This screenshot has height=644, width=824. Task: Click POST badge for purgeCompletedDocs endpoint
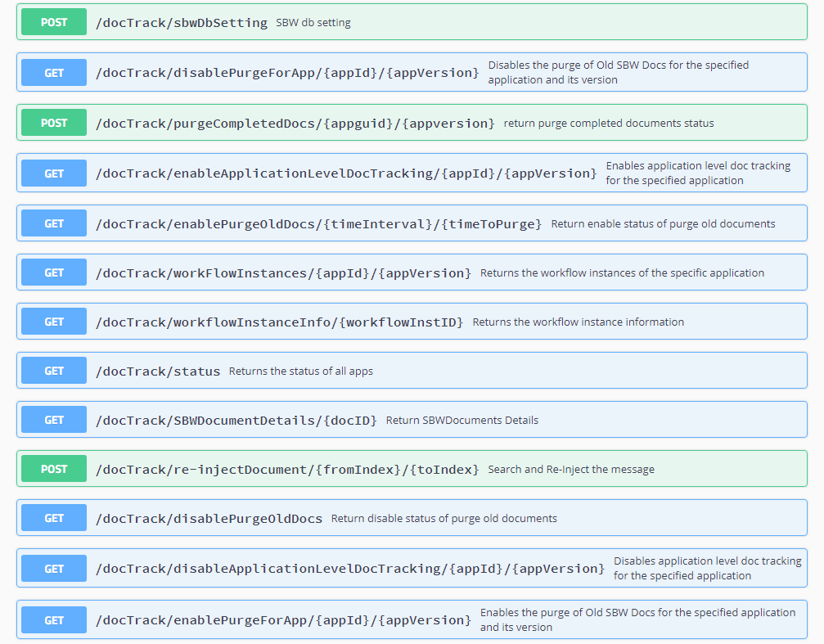click(x=54, y=123)
